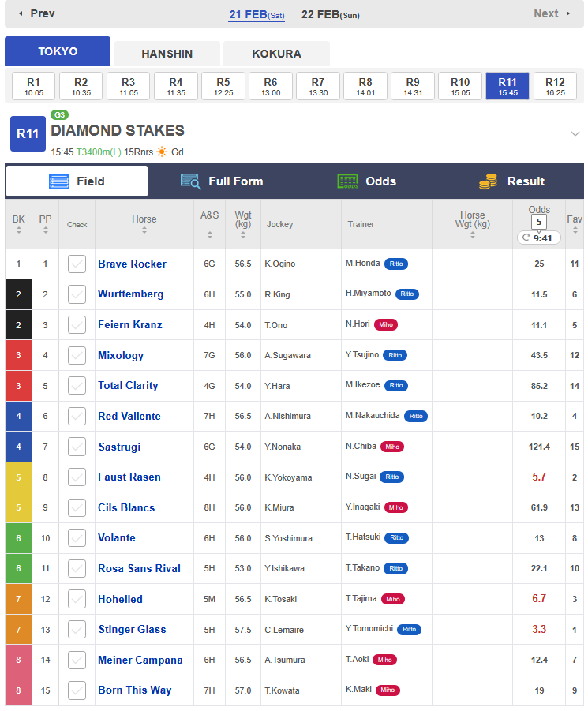Viewport: 588px width, 711px height.
Task: Sort by Horse Wgt (kg) arrows
Action: [x=473, y=235]
